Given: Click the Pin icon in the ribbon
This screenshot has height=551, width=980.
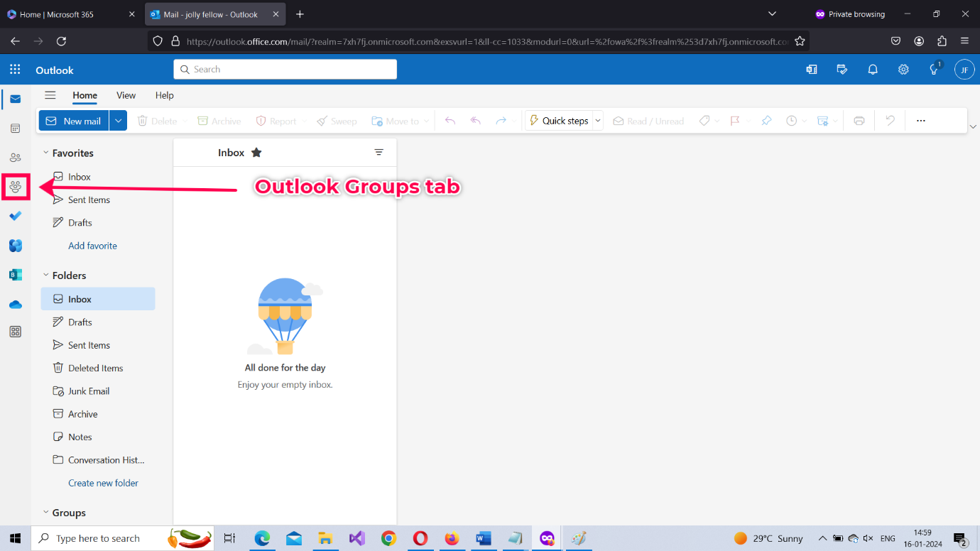Looking at the screenshot, I should click(766, 121).
